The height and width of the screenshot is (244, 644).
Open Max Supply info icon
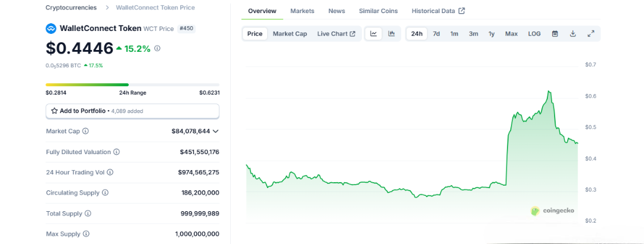86,234
